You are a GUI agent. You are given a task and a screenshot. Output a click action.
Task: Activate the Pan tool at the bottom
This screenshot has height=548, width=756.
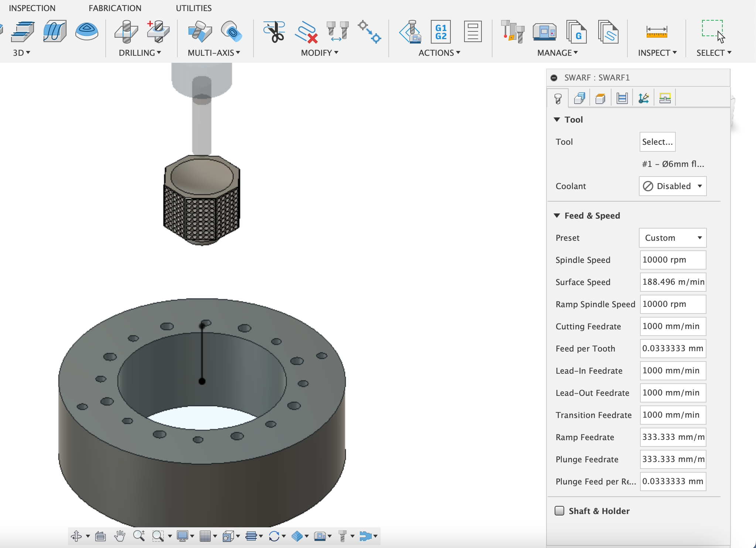pos(120,536)
